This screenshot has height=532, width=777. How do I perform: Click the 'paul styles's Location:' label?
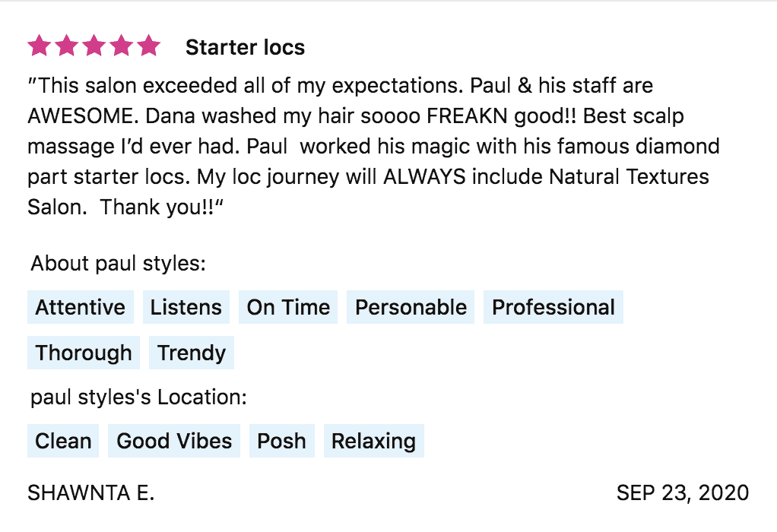tap(138, 397)
